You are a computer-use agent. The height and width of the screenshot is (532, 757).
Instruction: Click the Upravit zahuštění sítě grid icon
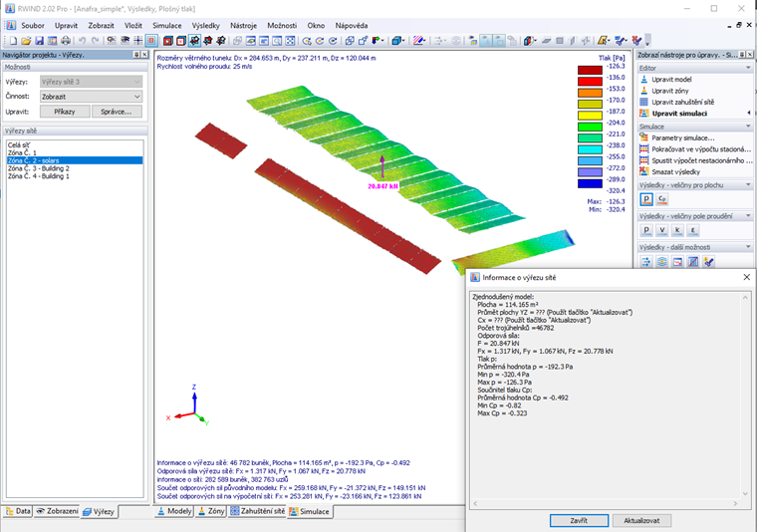pyautogui.click(x=644, y=102)
